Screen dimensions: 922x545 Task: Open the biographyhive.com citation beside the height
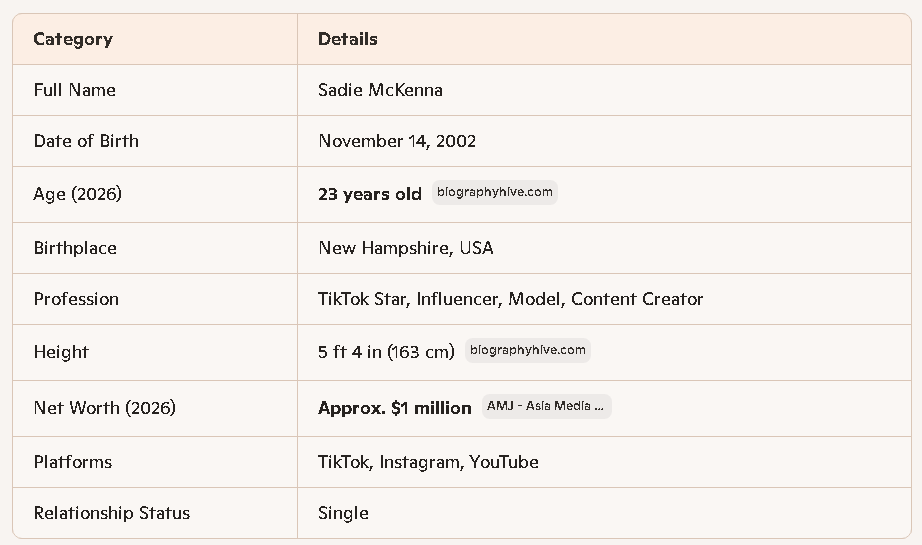click(x=527, y=350)
